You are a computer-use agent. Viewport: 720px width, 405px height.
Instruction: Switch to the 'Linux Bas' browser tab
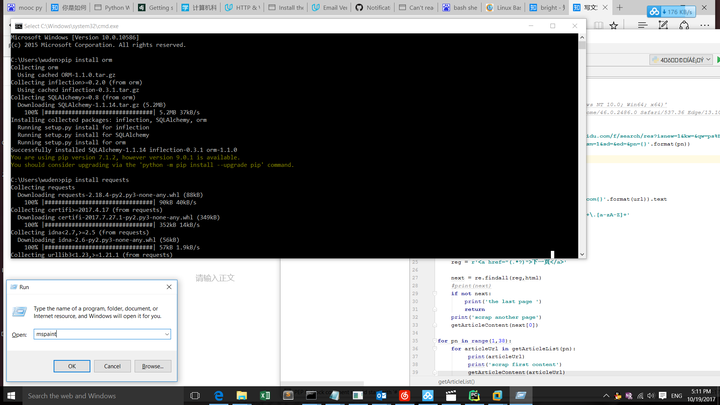(504, 7)
